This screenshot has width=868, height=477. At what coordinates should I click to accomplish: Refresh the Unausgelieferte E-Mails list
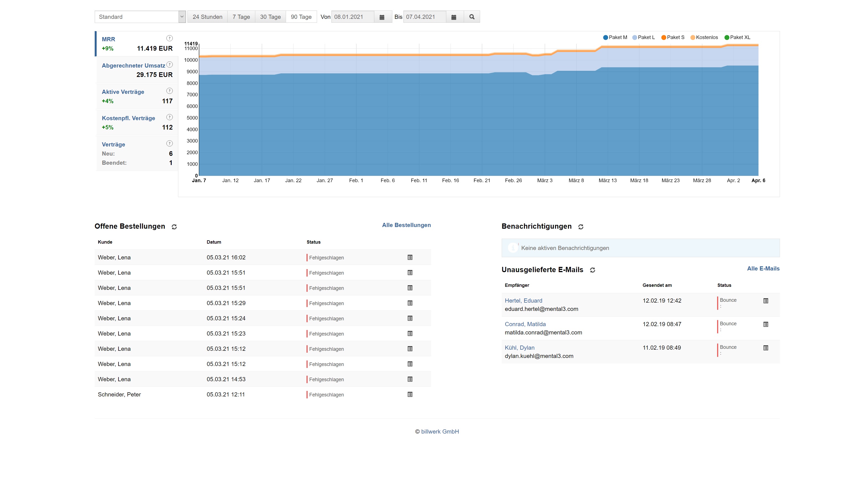pyautogui.click(x=592, y=270)
